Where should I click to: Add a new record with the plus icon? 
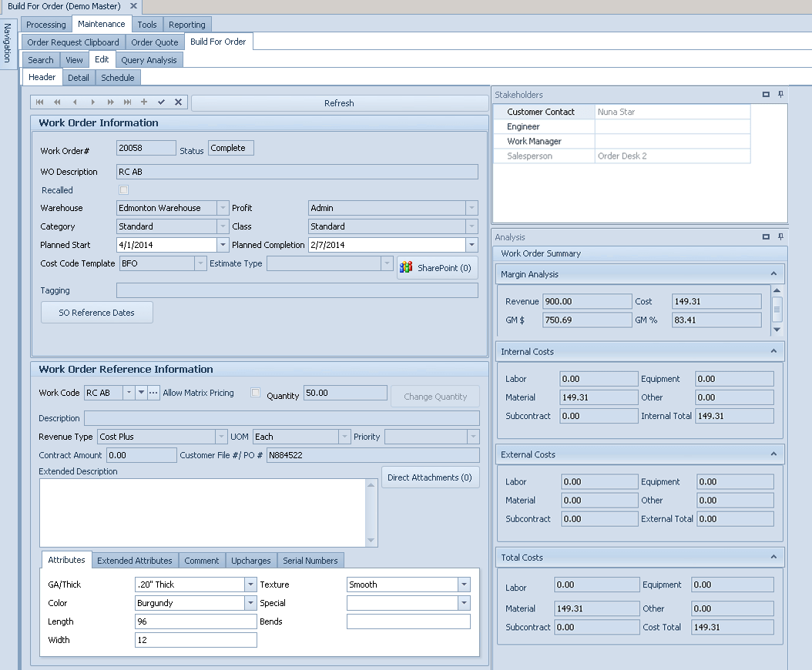coord(145,102)
